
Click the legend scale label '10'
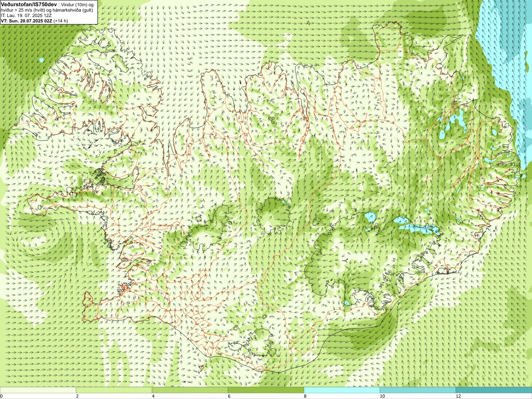382,396
